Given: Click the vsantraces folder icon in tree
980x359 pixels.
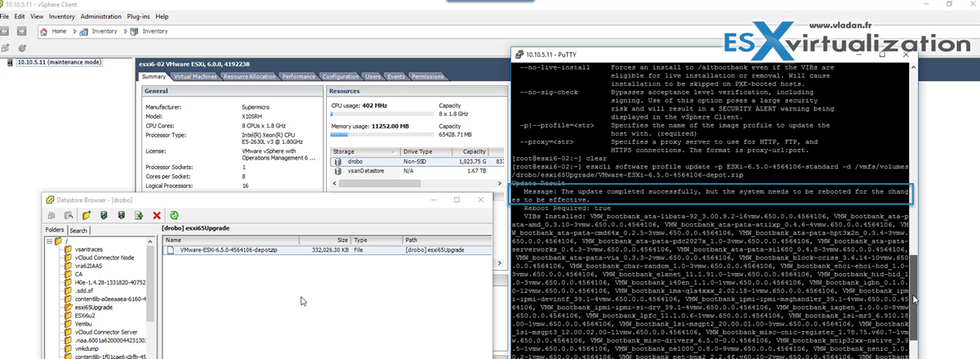Looking at the screenshot, I should (x=69, y=250).
